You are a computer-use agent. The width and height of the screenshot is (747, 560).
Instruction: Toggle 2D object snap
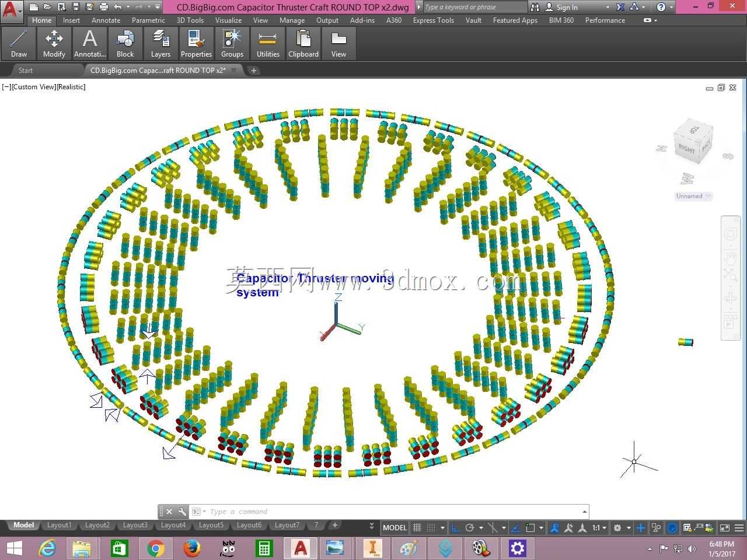coord(530,528)
